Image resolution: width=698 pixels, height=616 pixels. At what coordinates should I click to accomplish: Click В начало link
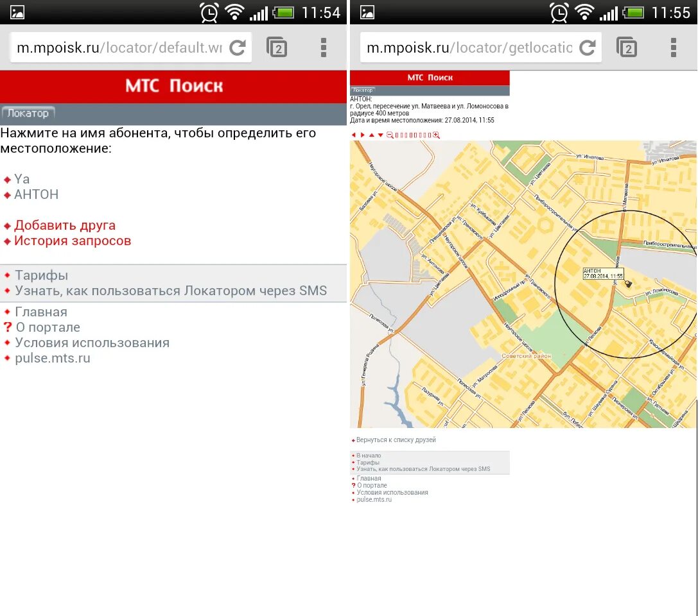pos(369,456)
